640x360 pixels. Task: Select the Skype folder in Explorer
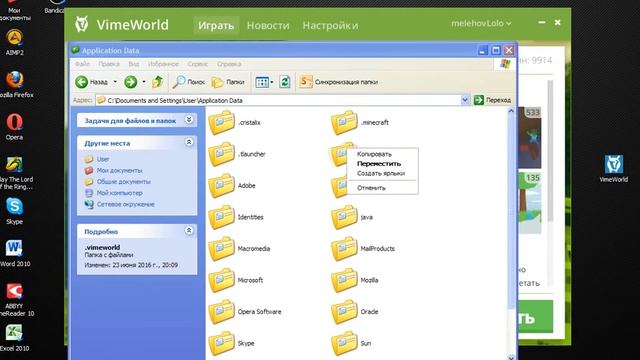pyautogui.click(x=231, y=343)
